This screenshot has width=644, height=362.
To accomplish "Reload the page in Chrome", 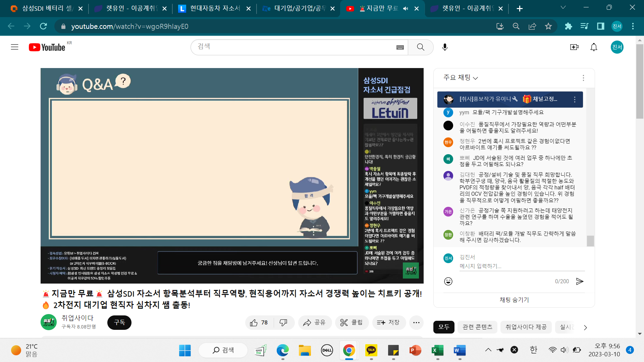I will click(43, 26).
